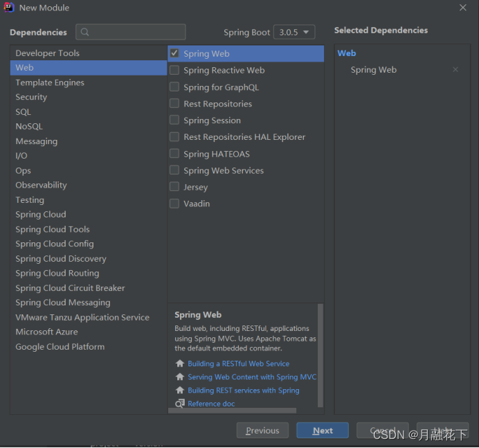
Task: Go back with the Previous button
Action: pos(262,430)
